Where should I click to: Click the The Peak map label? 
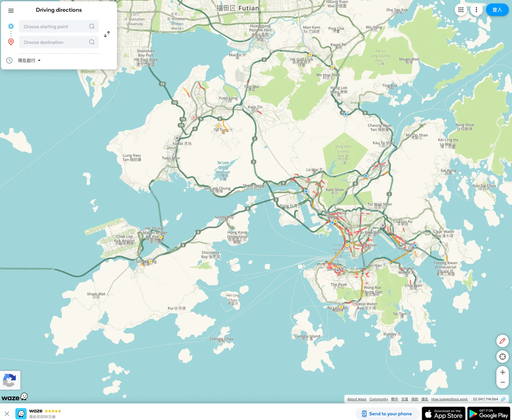(x=339, y=285)
